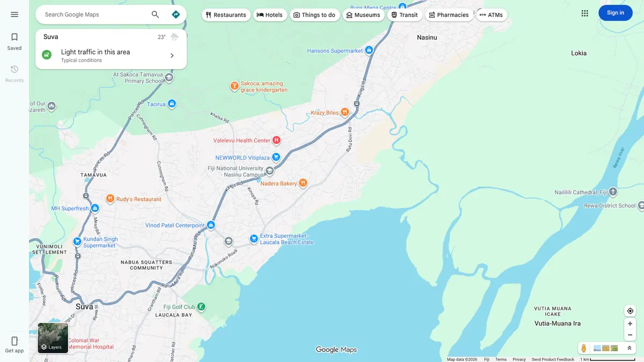Click the TAMAVUA area label
Screen dimensions: 644x362
93,175
